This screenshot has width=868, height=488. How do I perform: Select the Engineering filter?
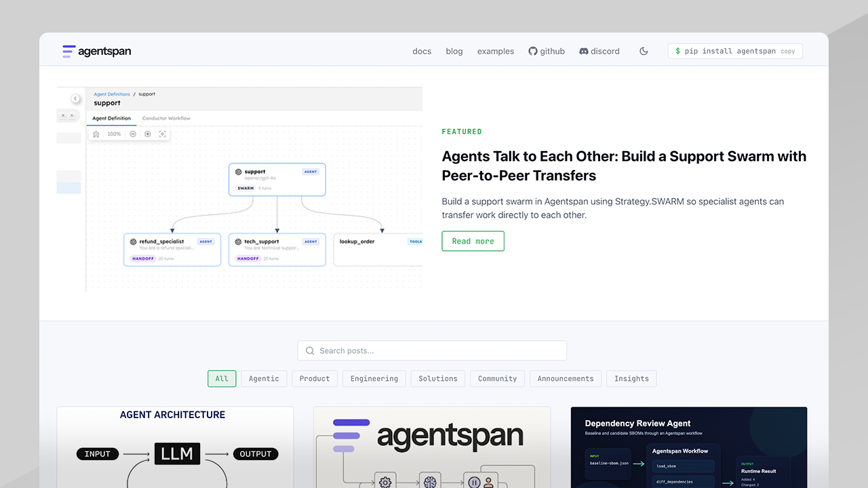point(374,378)
